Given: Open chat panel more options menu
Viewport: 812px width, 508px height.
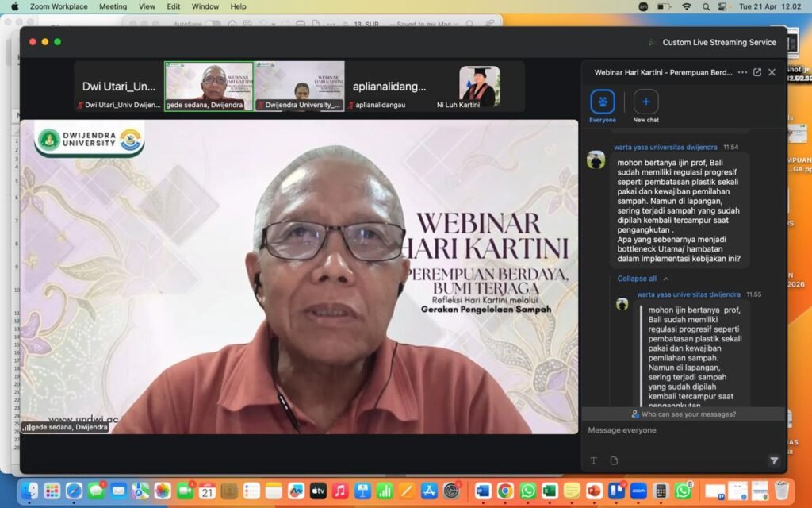Looking at the screenshot, I should click(742, 72).
